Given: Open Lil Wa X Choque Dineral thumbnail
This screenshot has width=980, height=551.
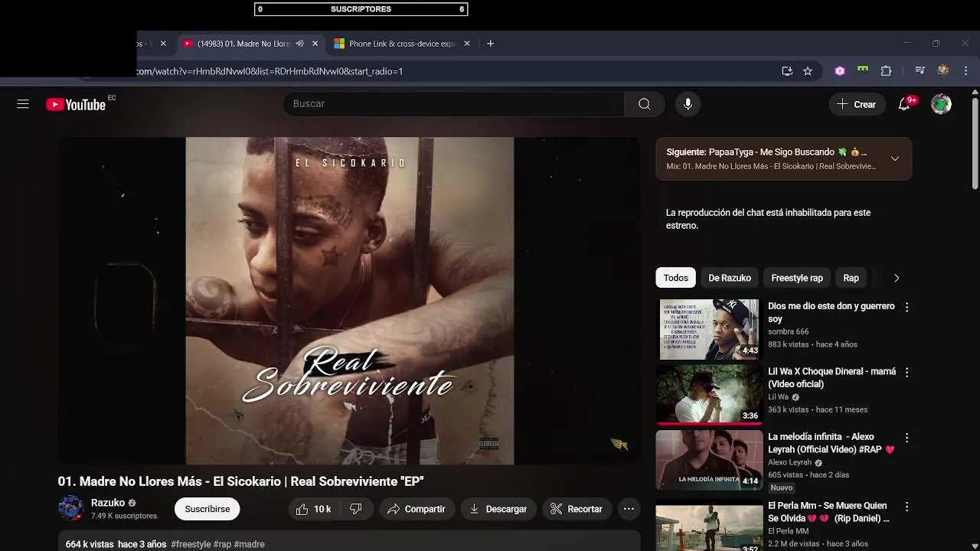Looking at the screenshot, I should [x=710, y=394].
